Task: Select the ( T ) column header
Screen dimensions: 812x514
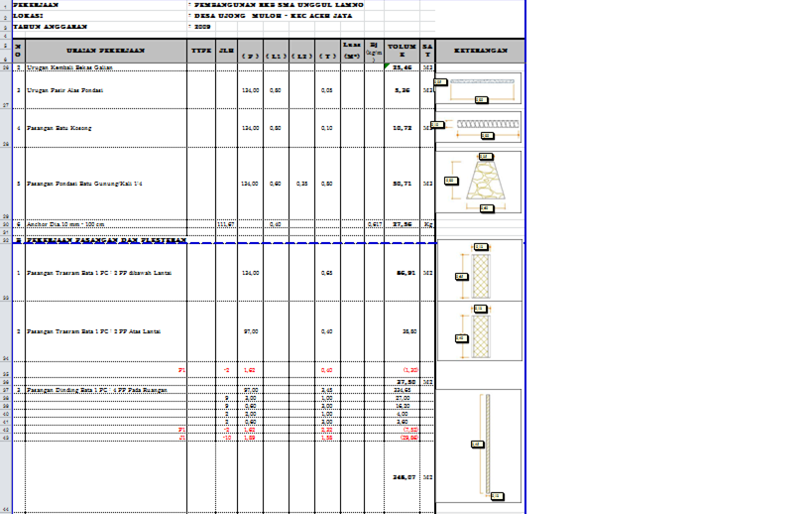Action: tap(327, 51)
